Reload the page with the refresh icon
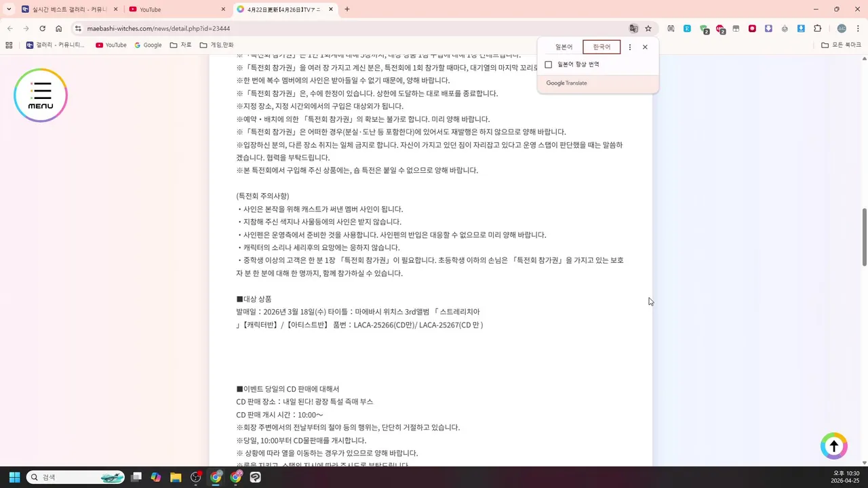The image size is (868, 488). (42, 28)
